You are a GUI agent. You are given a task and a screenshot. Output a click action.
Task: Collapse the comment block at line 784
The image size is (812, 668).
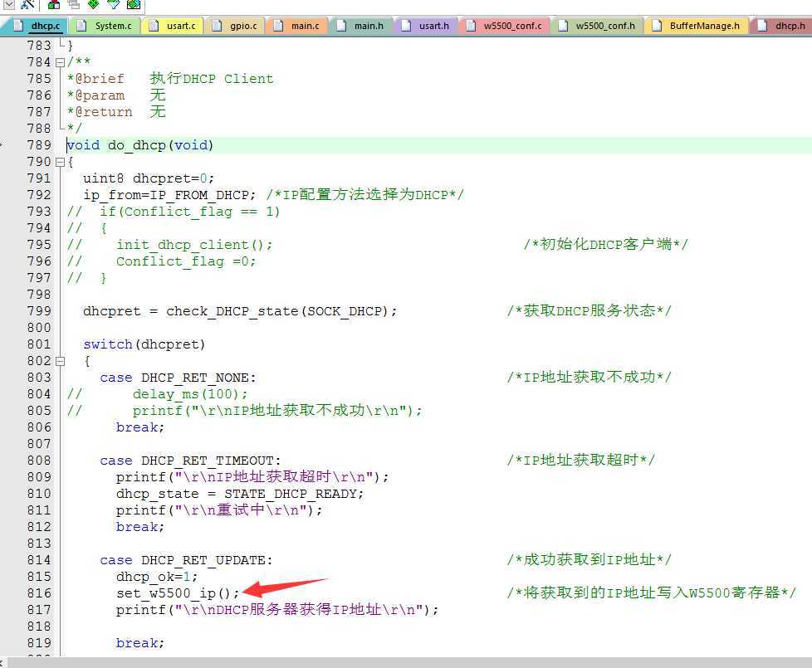point(60,62)
